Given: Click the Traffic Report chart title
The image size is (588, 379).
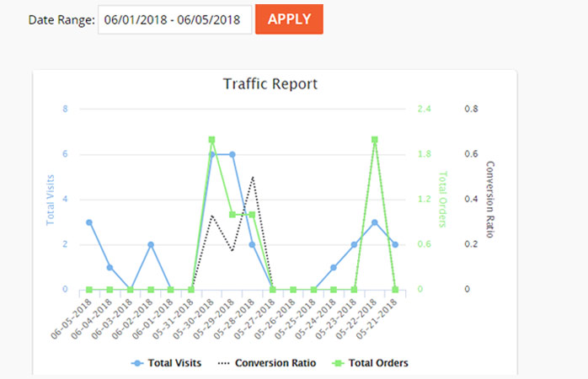Looking at the screenshot, I should [270, 84].
